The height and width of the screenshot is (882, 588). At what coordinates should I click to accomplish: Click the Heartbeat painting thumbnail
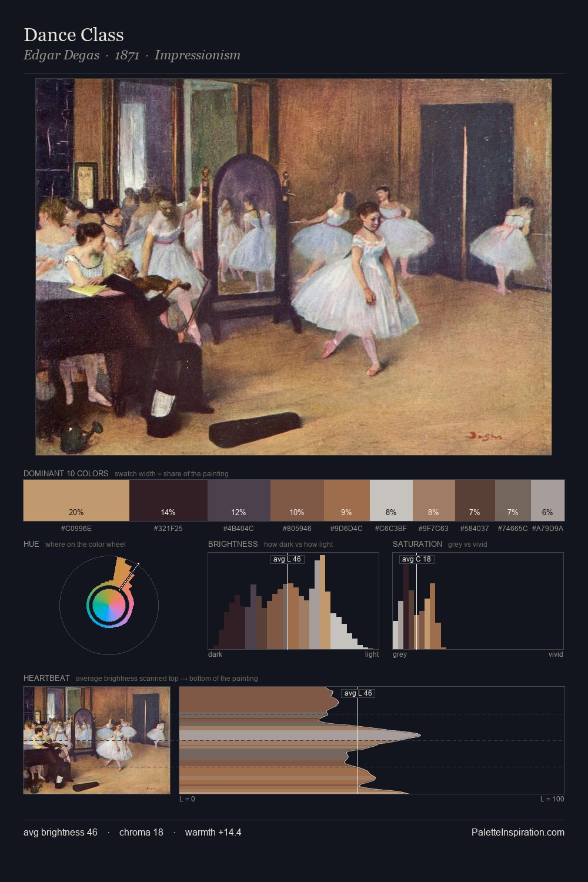(x=96, y=740)
